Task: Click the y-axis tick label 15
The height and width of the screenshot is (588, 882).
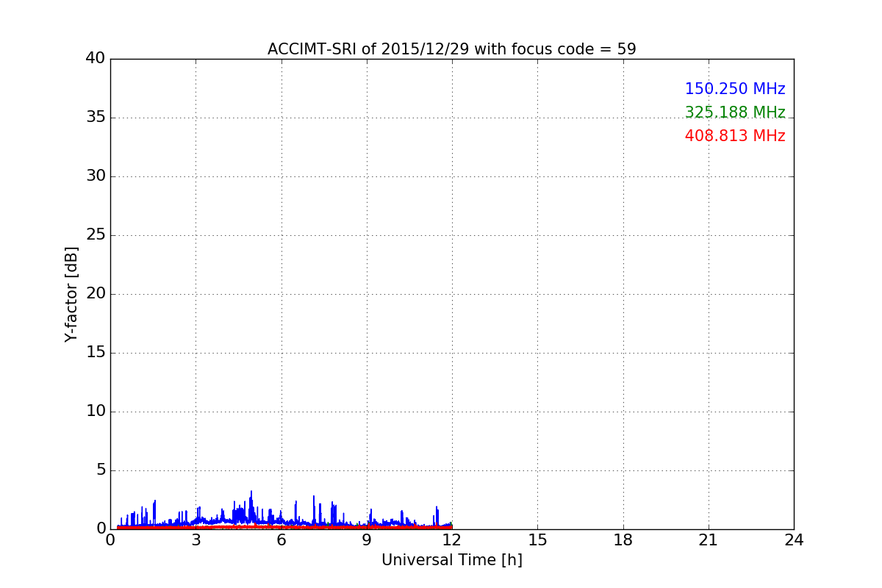Action: [96, 352]
